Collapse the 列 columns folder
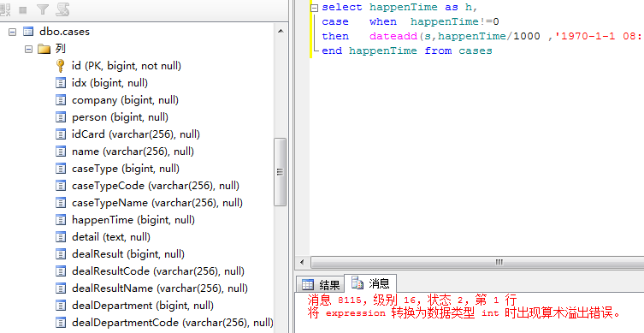Screen dimensions: 644x333 pos(28,49)
